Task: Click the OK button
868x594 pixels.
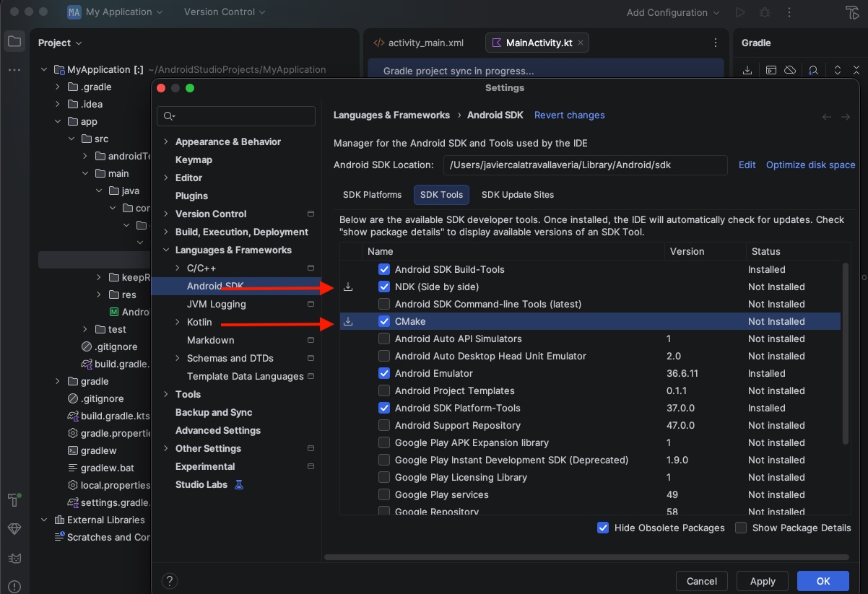Action: 823,581
